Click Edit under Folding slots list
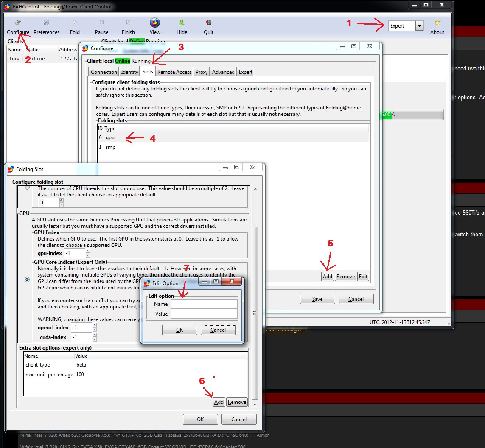 click(x=363, y=277)
